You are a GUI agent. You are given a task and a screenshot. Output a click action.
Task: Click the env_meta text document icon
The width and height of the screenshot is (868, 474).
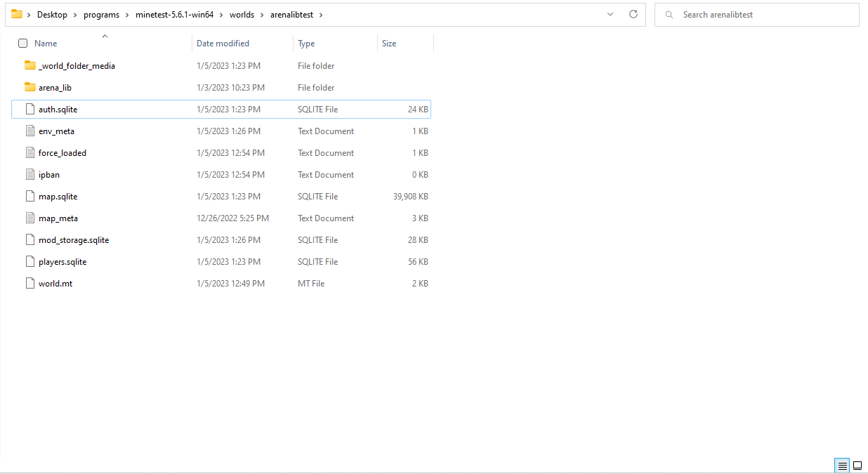[29, 131]
